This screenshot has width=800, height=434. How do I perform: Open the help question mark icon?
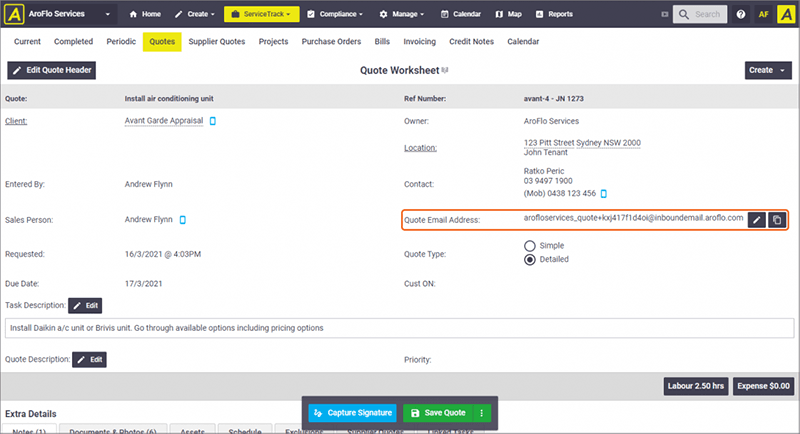tap(740, 14)
